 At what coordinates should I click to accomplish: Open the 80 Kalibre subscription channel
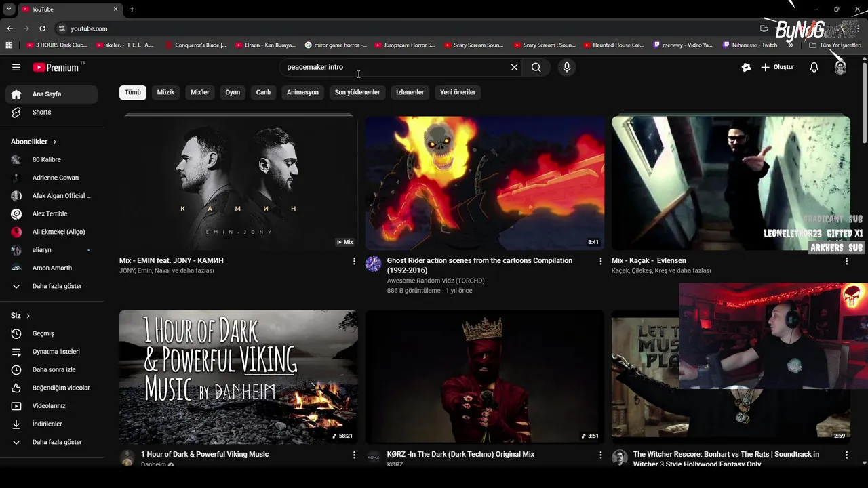(x=52, y=159)
